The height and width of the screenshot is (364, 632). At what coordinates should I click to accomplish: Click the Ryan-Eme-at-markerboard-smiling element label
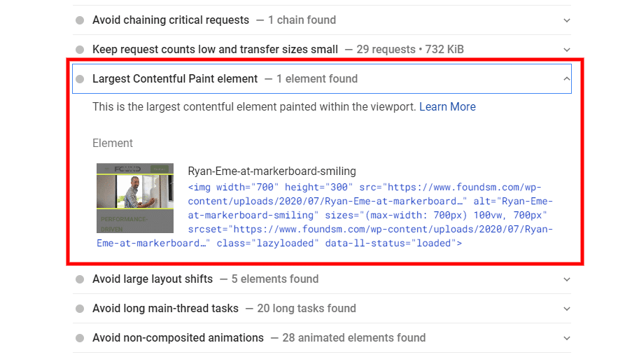[x=272, y=171]
